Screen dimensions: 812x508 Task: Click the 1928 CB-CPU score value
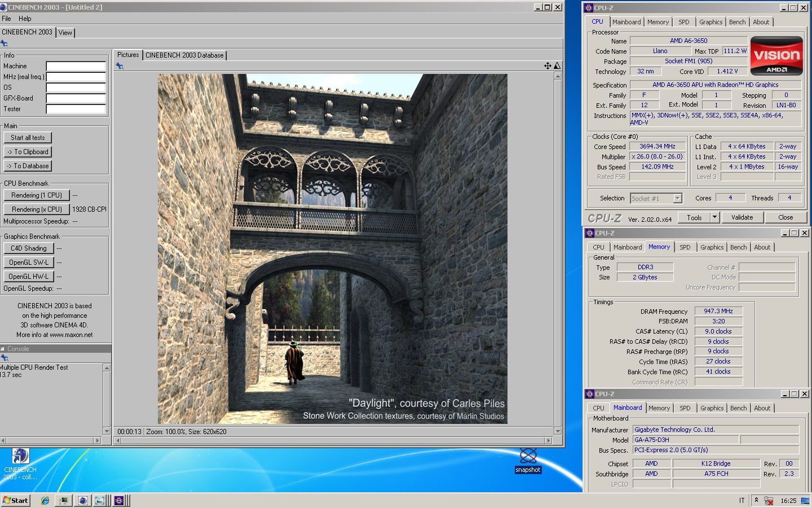(89, 209)
